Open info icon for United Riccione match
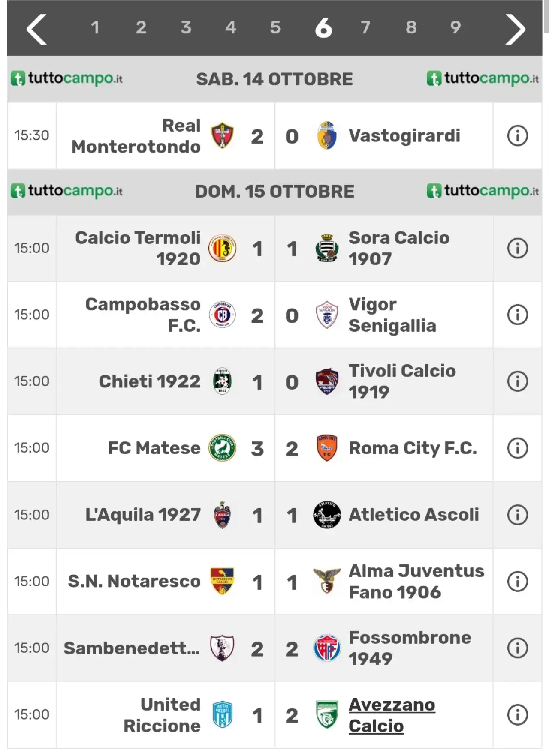Screen dimensions: 549x756 click(x=517, y=715)
